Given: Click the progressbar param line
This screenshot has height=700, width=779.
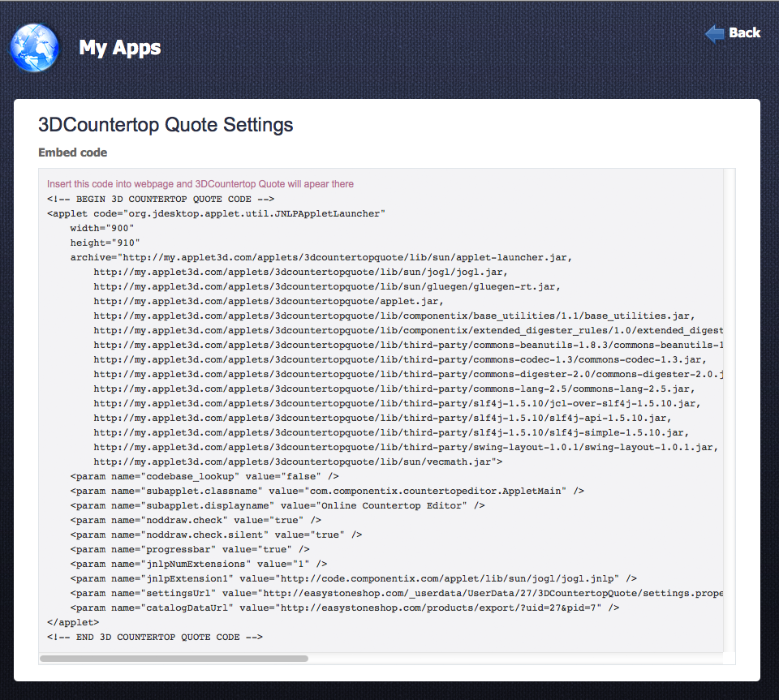Looking at the screenshot, I should tap(190, 549).
